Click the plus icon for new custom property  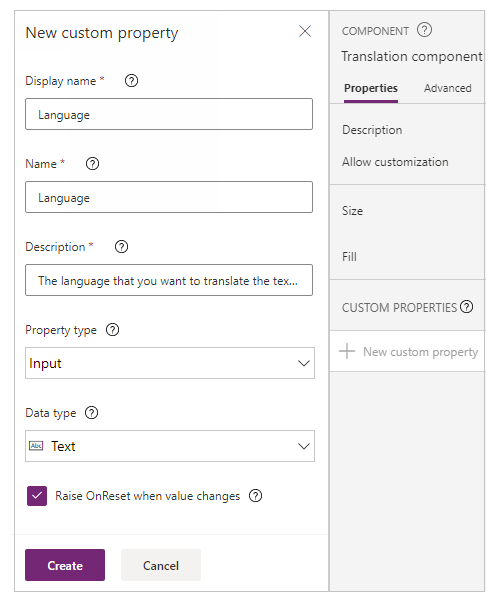(347, 351)
